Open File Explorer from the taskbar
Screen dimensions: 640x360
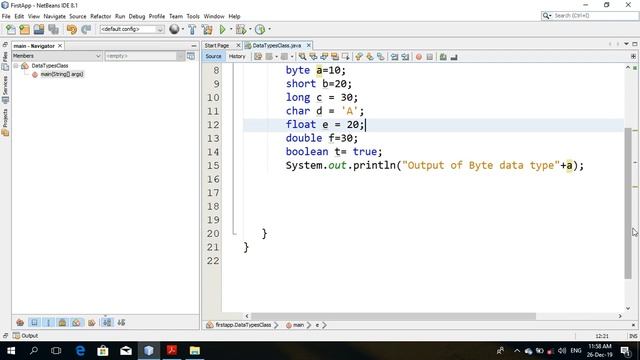tap(195, 351)
